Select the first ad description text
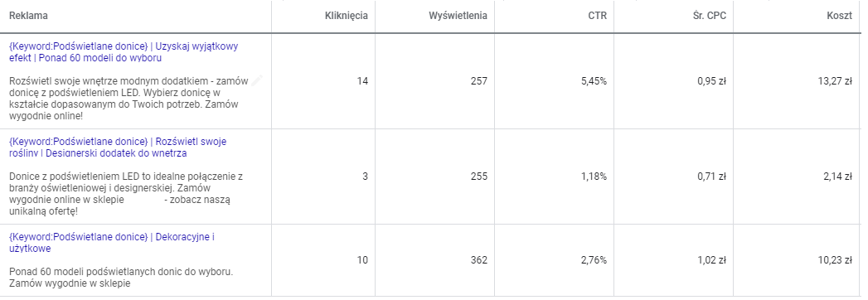This screenshot has width=868, height=300. (129, 99)
